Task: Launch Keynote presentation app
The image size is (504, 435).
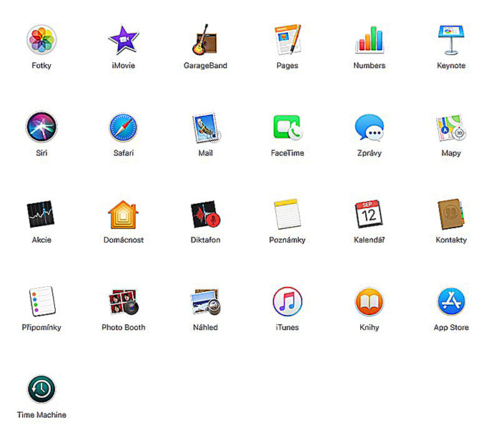Action: pyautogui.click(x=451, y=40)
